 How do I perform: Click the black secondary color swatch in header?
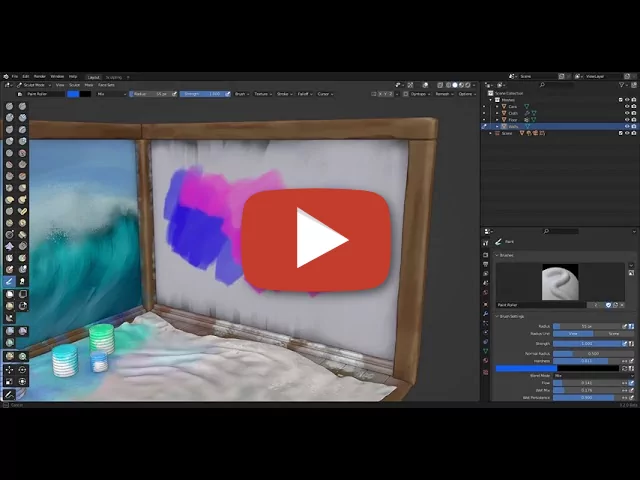tap(85, 94)
